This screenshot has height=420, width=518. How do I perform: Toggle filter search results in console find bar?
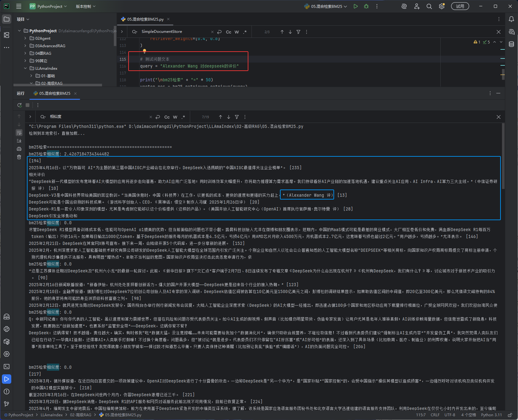click(237, 117)
